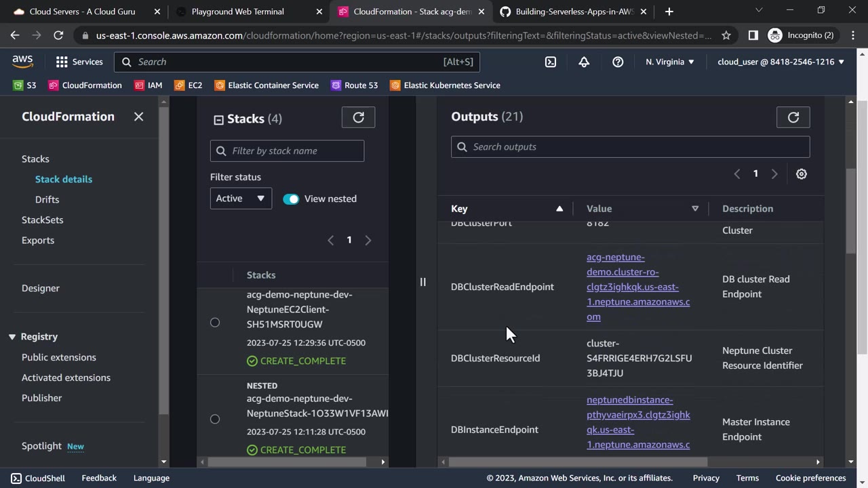Refresh the Outputs panel
This screenshot has height=488, width=868.
point(793,117)
